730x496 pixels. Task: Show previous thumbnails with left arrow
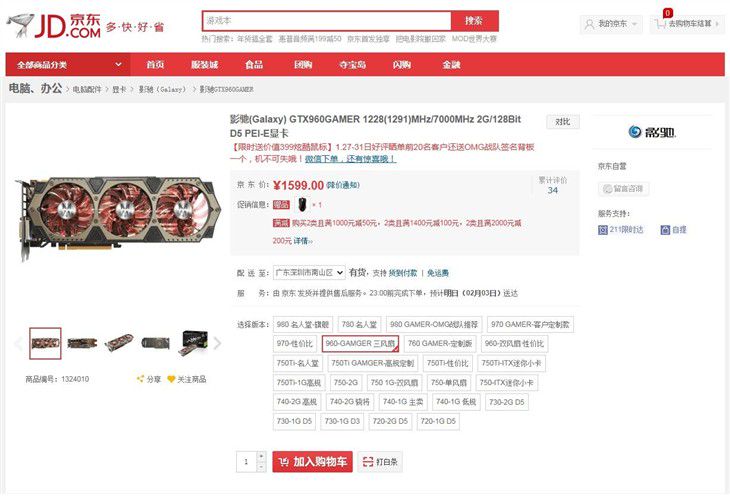18,344
